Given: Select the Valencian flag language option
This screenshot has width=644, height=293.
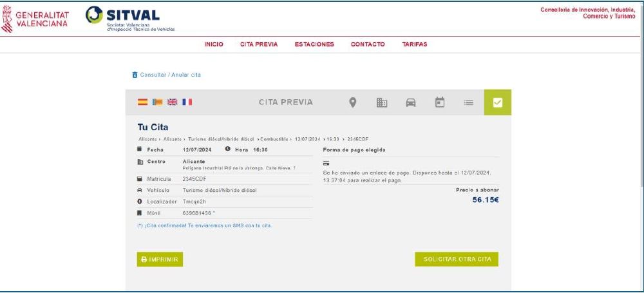Looking at the screenshot, I should (x=158, y=102).
